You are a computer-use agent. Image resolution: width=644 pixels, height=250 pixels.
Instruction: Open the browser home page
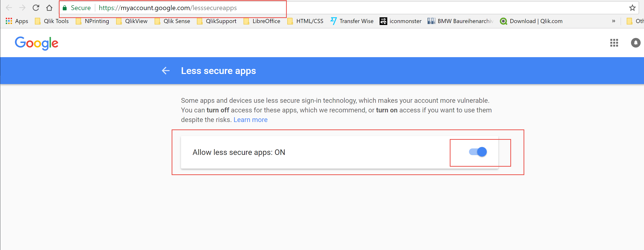[49, 8]
